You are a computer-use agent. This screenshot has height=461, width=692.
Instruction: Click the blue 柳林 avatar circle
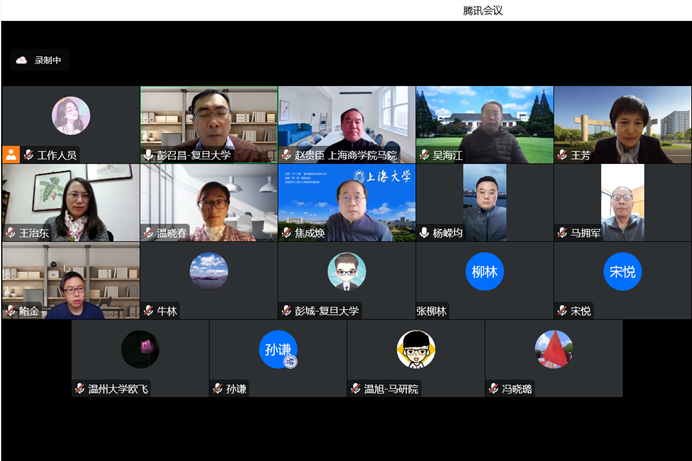coord(484,271)
